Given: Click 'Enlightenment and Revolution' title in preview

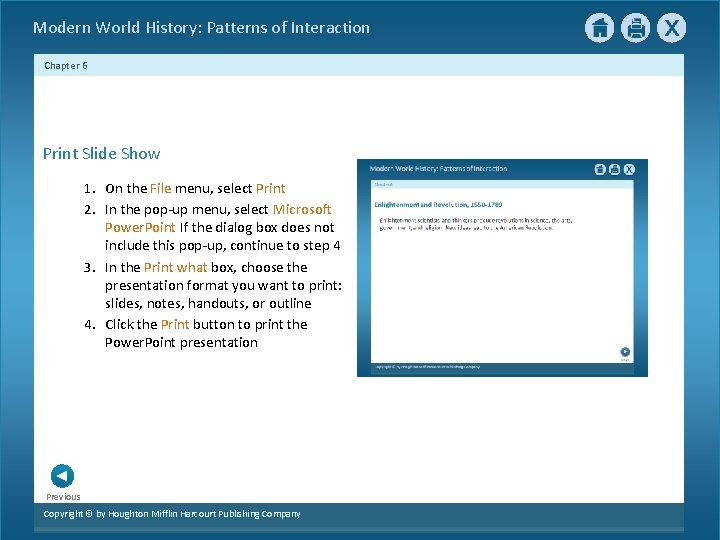Looking at the screenshot, I should pos(438,204).
